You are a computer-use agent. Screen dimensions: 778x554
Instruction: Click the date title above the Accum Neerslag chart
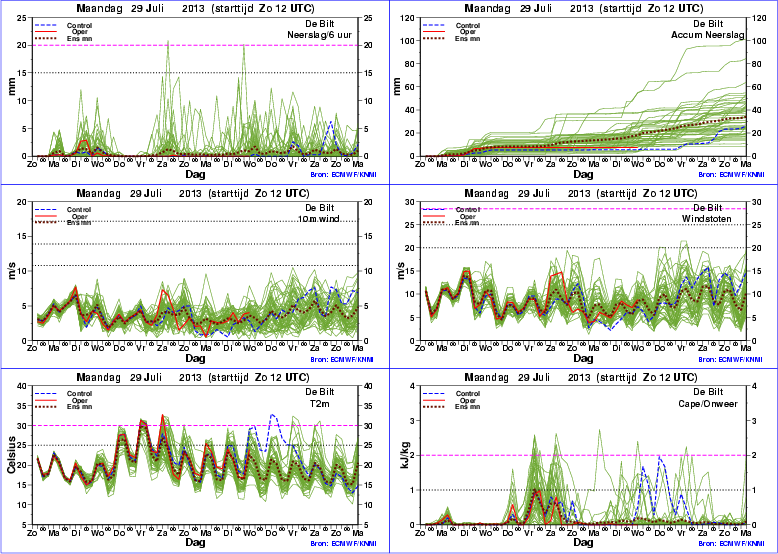[584, 8]
